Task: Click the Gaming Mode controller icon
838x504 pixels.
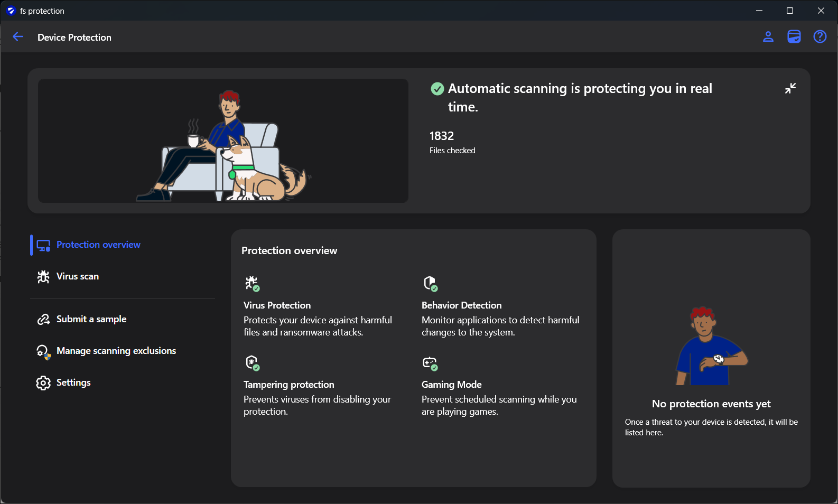Action: (x=430, y=363)
